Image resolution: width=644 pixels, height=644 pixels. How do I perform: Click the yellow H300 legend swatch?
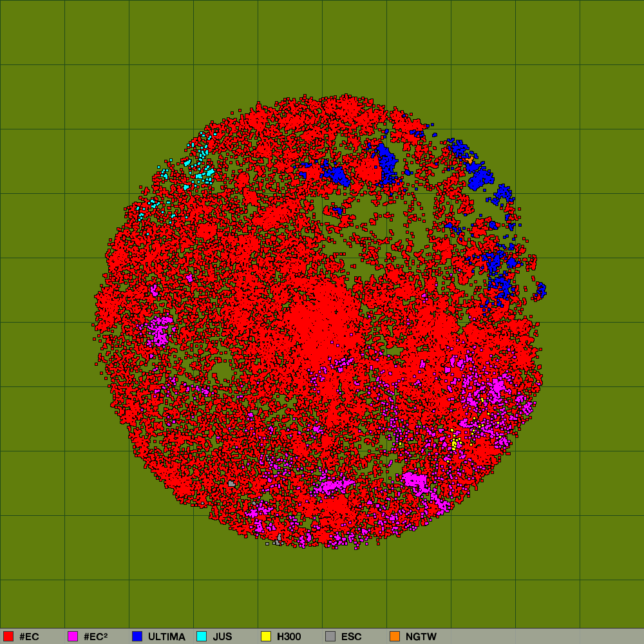(x=266, y=636)
